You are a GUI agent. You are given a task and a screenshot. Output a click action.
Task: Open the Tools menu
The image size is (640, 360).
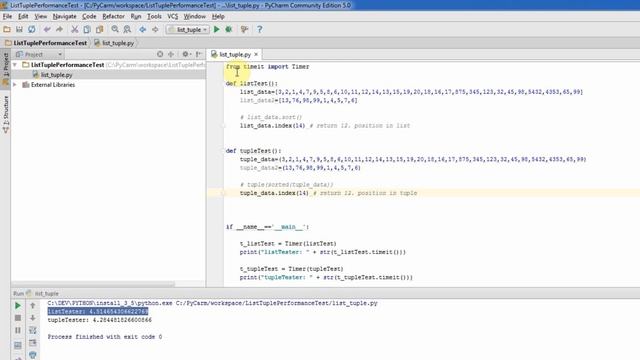(x=154, y=16)
